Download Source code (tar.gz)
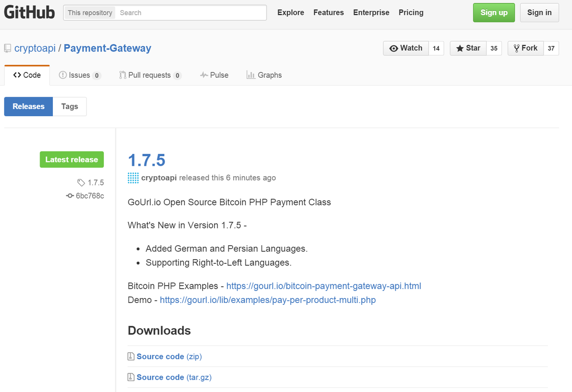Viewport: 572px width, 392px height. point(174,377)
